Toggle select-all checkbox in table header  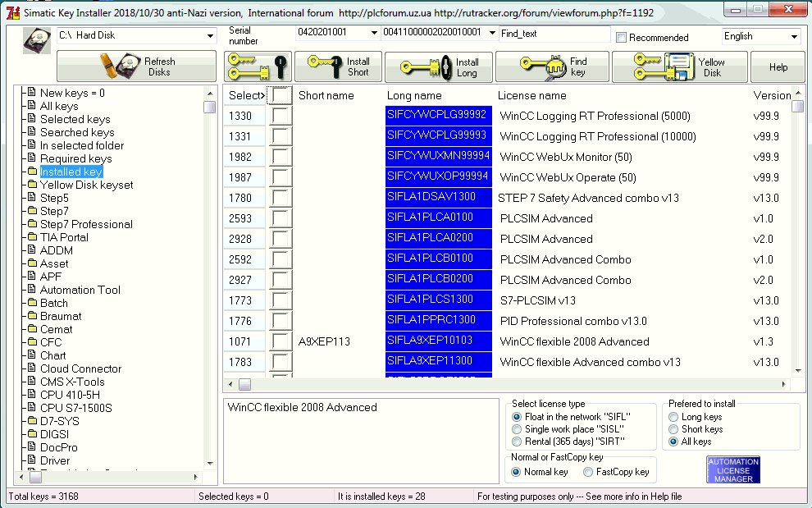(x=281, y=95)
